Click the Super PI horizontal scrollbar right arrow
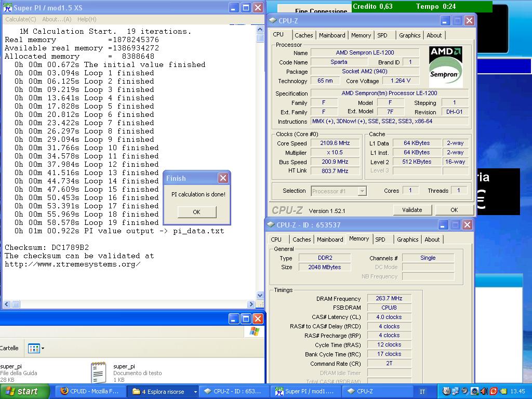 point(251,304)
